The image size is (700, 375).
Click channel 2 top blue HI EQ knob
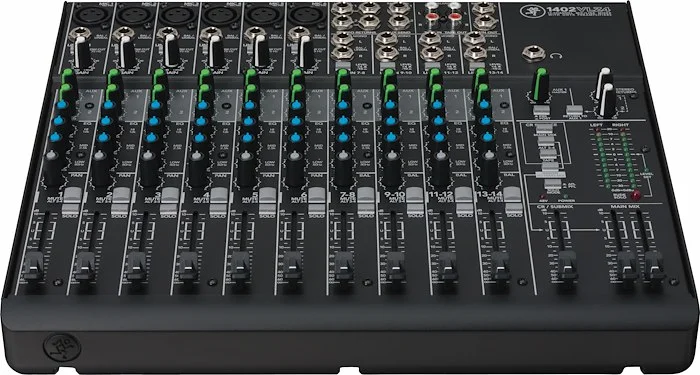point(107,105)
